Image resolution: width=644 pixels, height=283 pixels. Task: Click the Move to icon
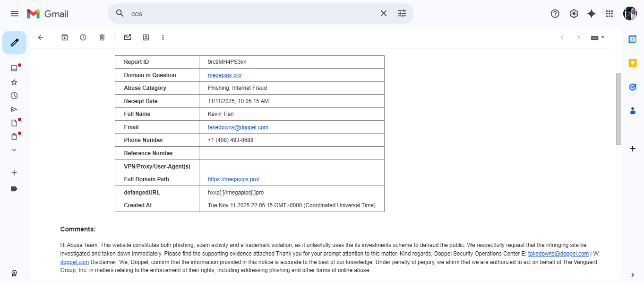pyautogui.click(x=146, y=37)
